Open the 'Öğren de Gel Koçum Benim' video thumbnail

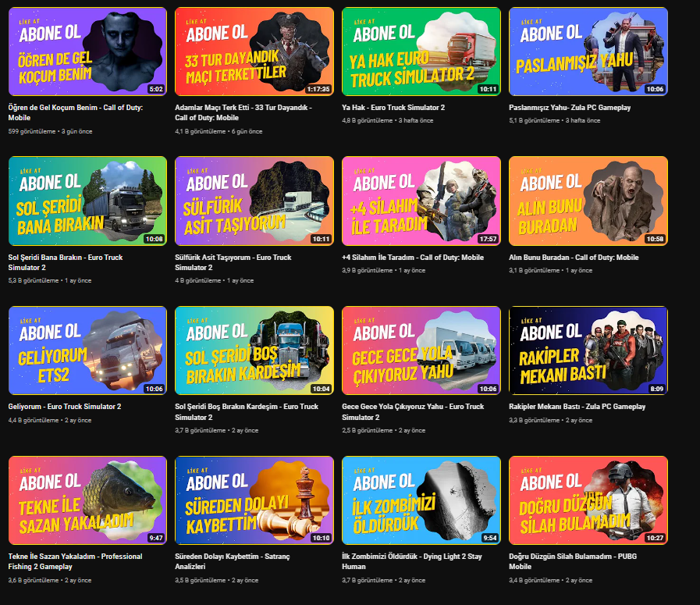87,52
